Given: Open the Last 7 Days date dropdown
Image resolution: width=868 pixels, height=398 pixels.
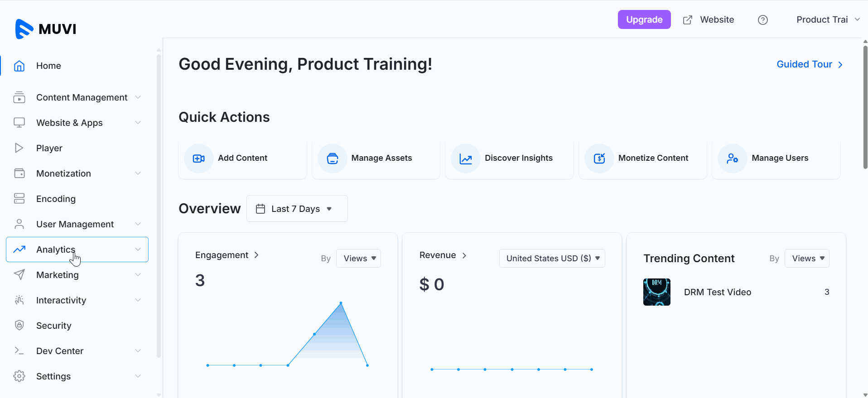Looking at the screenshot, I should tap(297, 209).
